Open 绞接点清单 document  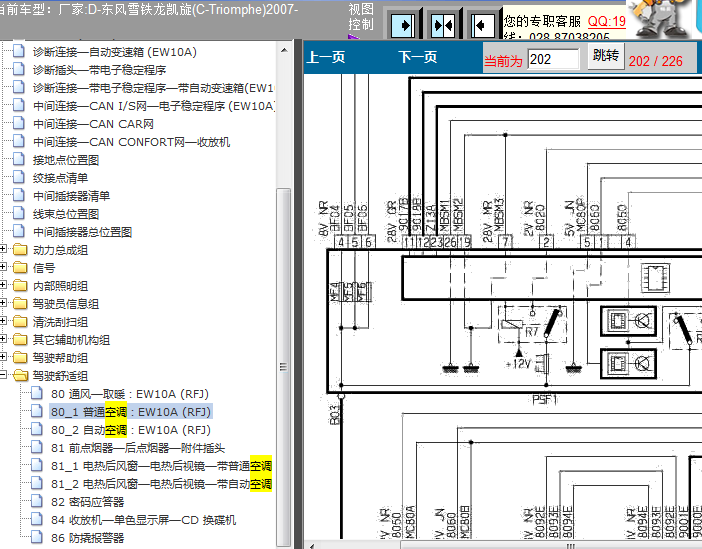[60, 178]
